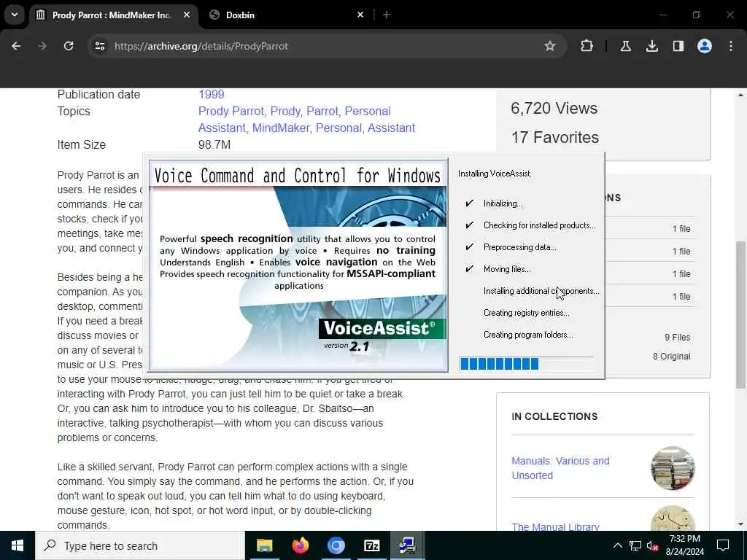This screenshot has width=747, height=560.
Task: Open 7-Zip from the taskbar
Action: click(x=371, y=545)
